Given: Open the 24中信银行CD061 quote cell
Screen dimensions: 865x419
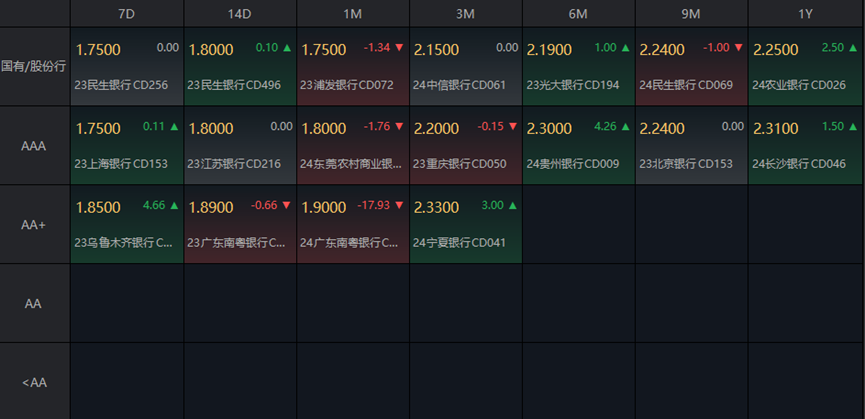Looking at the screenshot, I should (x=466, y=65).
